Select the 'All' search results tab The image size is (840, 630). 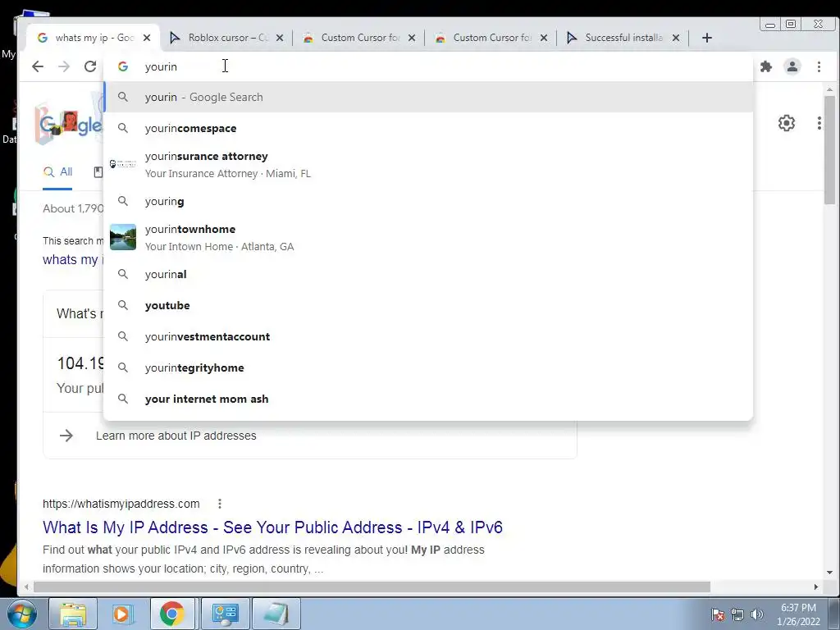pos(58,172)
